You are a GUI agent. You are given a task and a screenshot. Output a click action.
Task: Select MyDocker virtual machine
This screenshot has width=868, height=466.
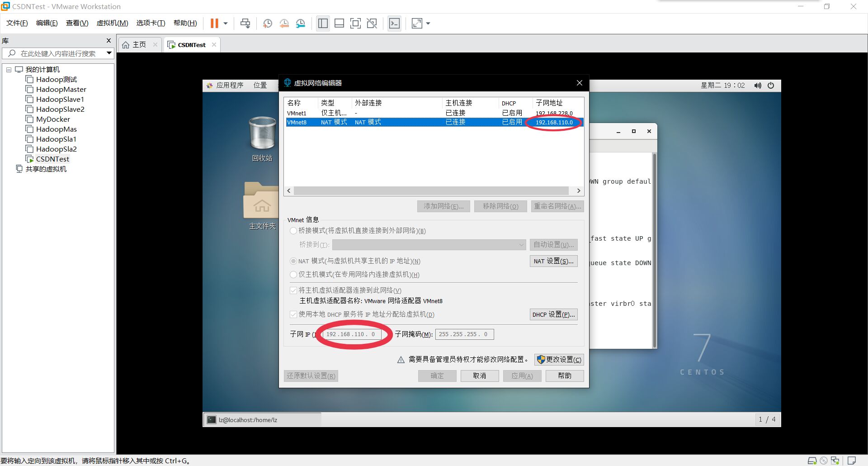click(53, 119)
